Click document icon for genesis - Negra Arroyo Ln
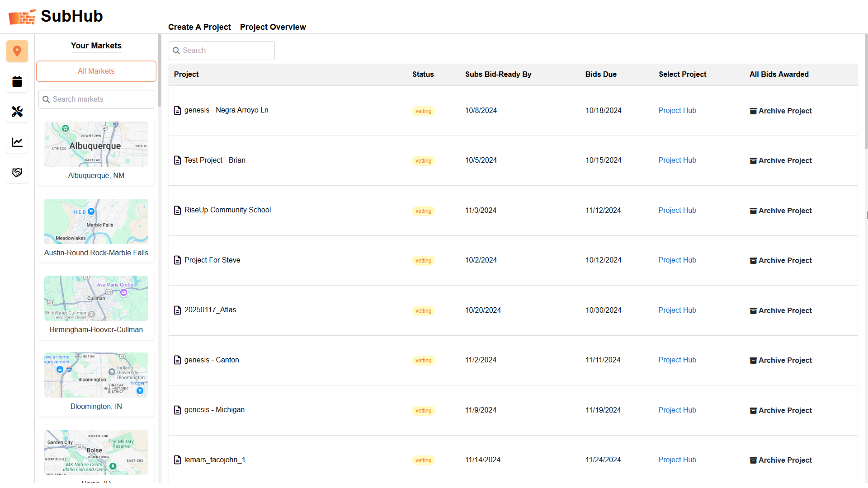The height and width of the screenshot is (488, 868). tap(178, 111)
